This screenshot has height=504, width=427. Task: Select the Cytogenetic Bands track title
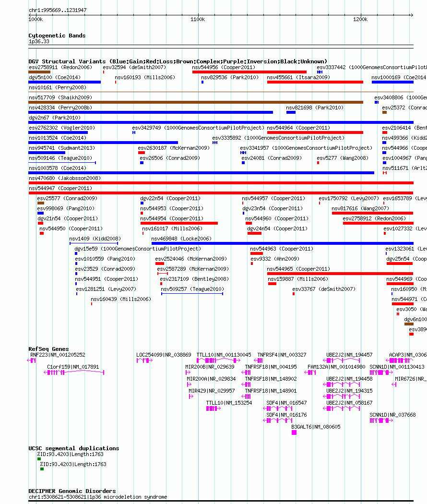tap(57, 36)
